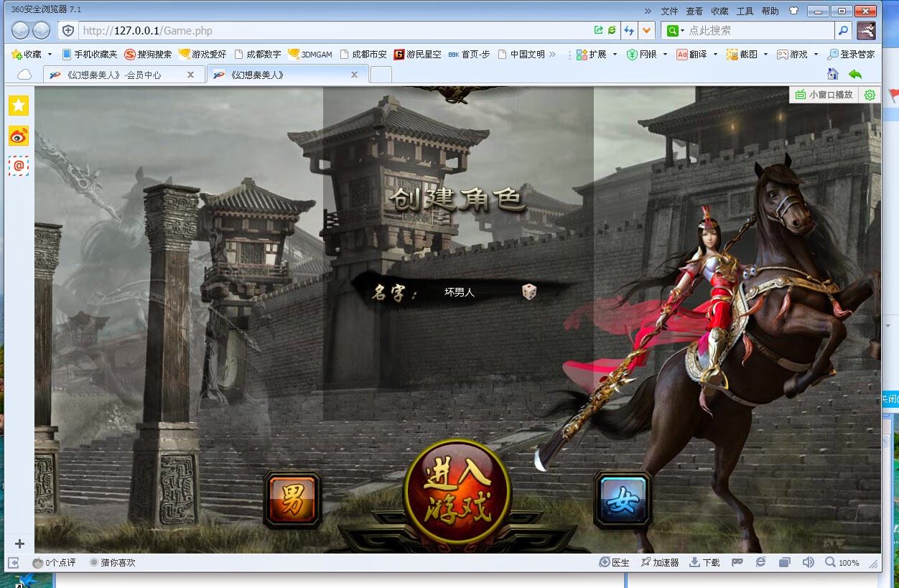
Task: Expand the 网银 dropdown arrow
Action: (665, 54)
